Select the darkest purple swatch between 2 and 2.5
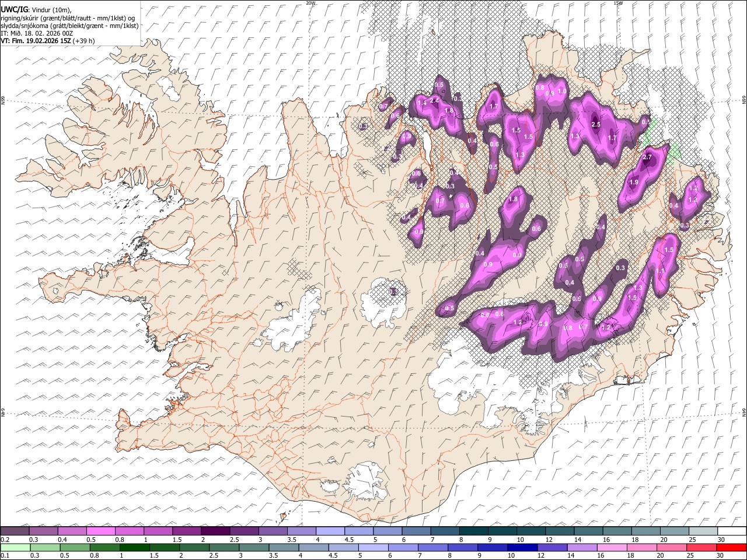747x560 pixels. [x=215, y=531]
